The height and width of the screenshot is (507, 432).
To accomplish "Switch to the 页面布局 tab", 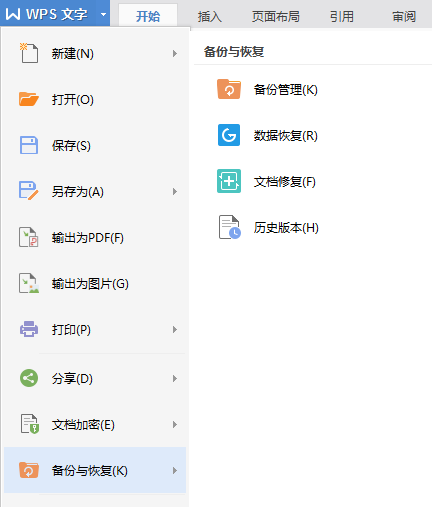I will coord(275,16).
